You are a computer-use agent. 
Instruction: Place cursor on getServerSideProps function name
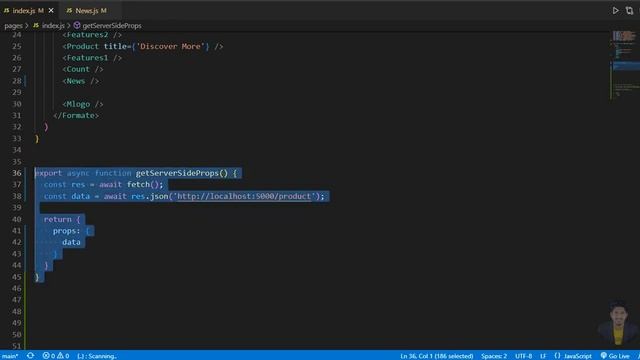coord(177,173)
